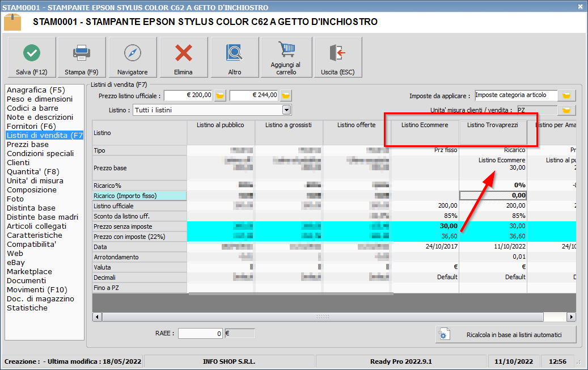The image size is (588, 370).
Task: Show the Compatibilita' section
Action: (32, 244)
